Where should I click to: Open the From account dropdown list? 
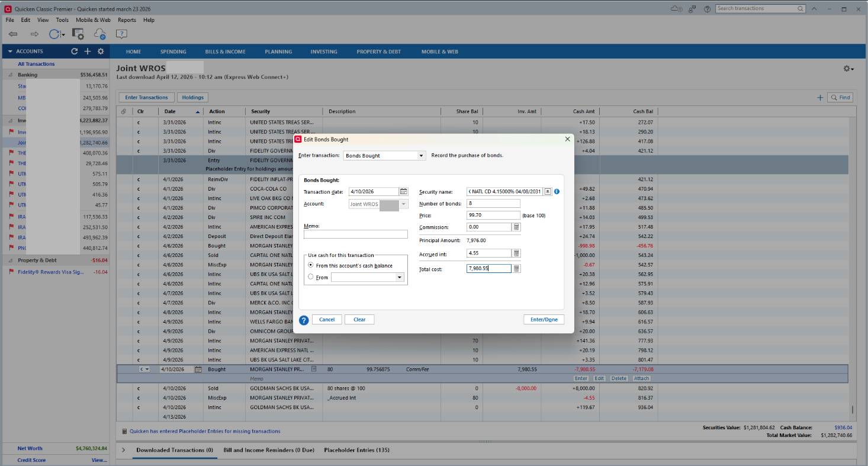point(400,277)
